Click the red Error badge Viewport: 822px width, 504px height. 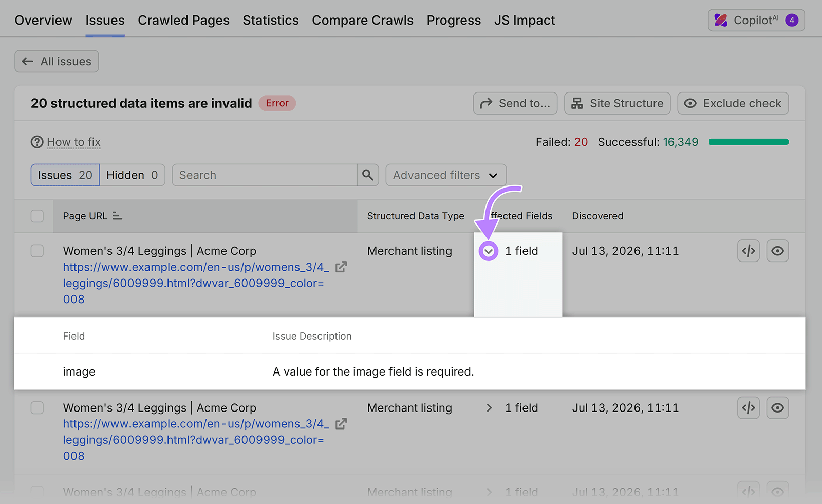pyautogui.click(x=277, y=103)
